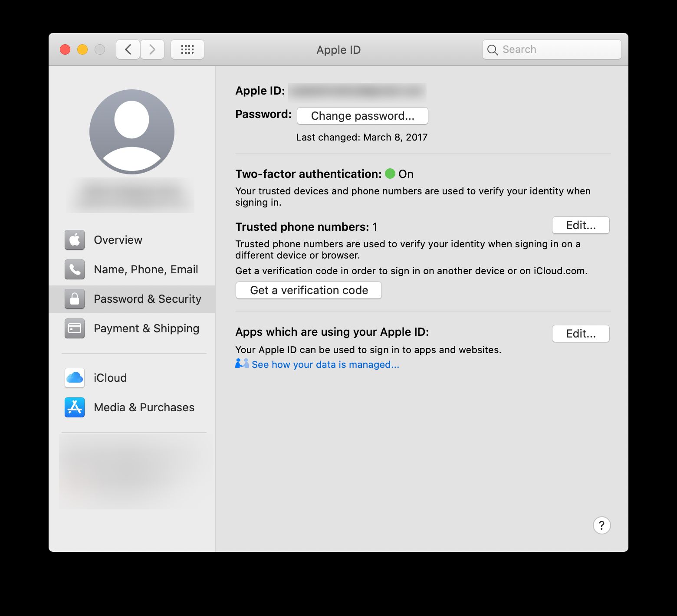Viewport: 677px width, 616px height.
Task: Click the forward navigation arrow
Action: pos(152,49)
